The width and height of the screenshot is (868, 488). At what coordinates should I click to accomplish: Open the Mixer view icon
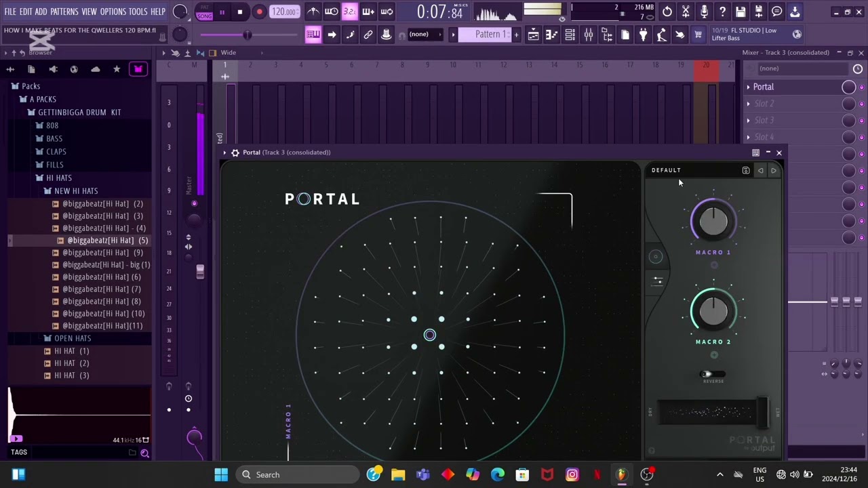tap(589, 35)
